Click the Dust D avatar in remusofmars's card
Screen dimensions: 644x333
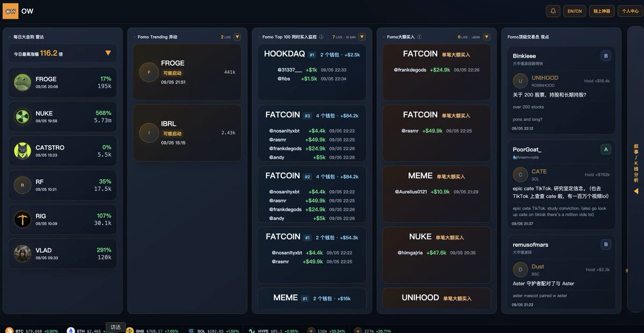coord(521,270)
